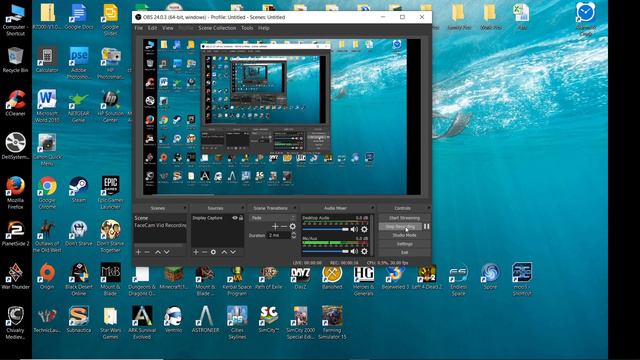Viewport: 640px width, 360px height.
Task: Click the Epic Games Launcher desktop icon
Action: tap(110, 192)
